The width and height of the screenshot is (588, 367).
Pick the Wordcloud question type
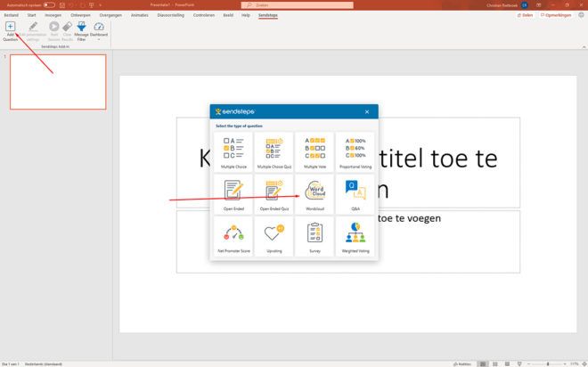point(314,194)
